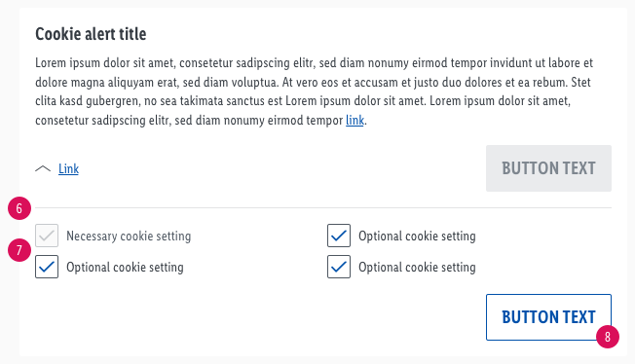Screen dimensions: 635x364
Task: Uncheck Optional cookie checkbox right of Necessary
Action: click(x=339, y=236)
